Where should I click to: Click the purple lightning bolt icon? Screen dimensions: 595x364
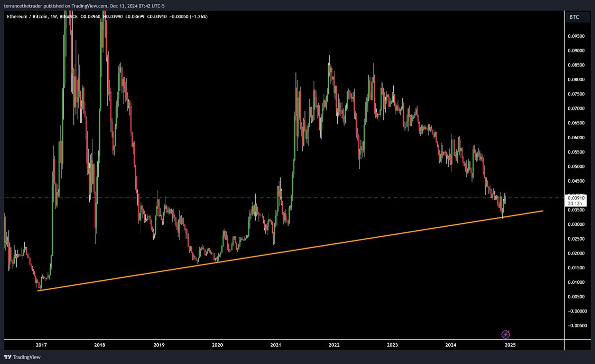[x=506, y=334]
